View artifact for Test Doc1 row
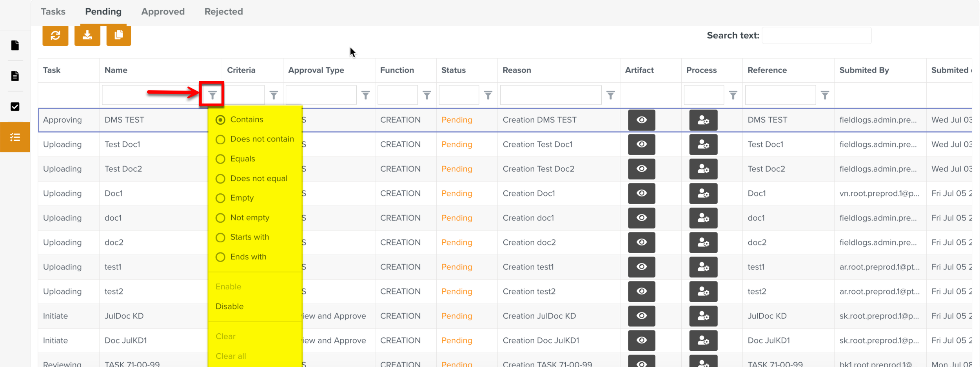Viewport: 980px width, 367px height. tap(641, 144)
